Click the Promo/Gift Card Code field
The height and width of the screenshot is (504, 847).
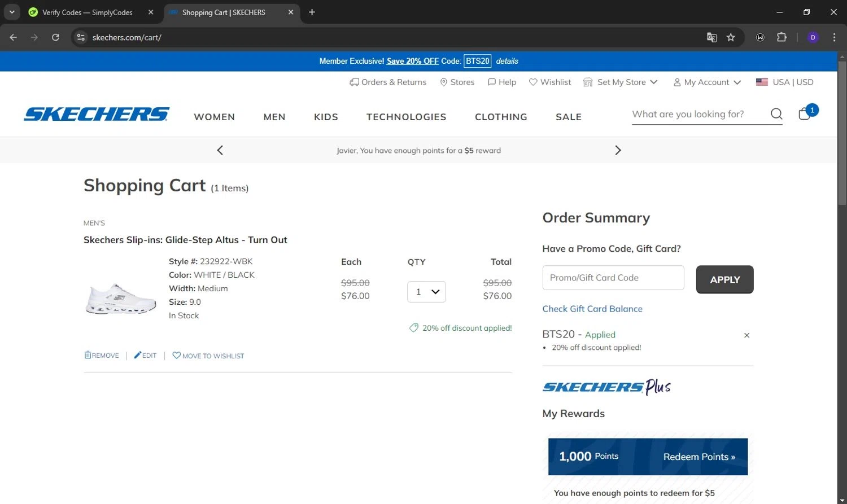tap(613, 278)
